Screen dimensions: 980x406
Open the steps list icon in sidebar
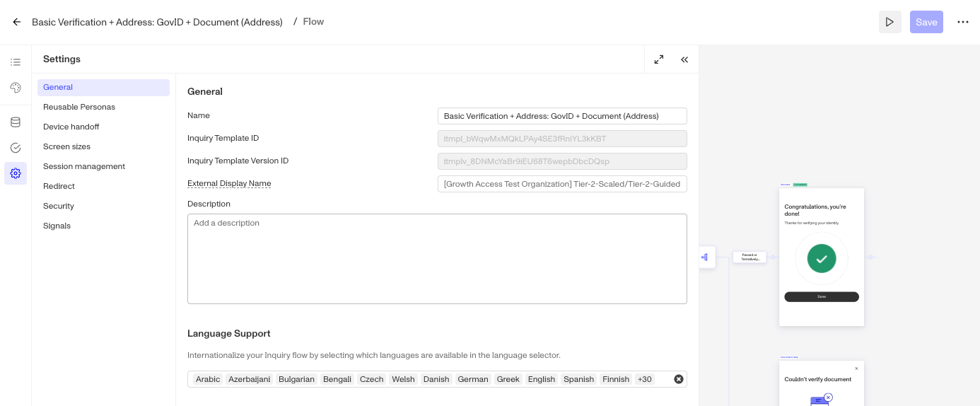(16, 62)
